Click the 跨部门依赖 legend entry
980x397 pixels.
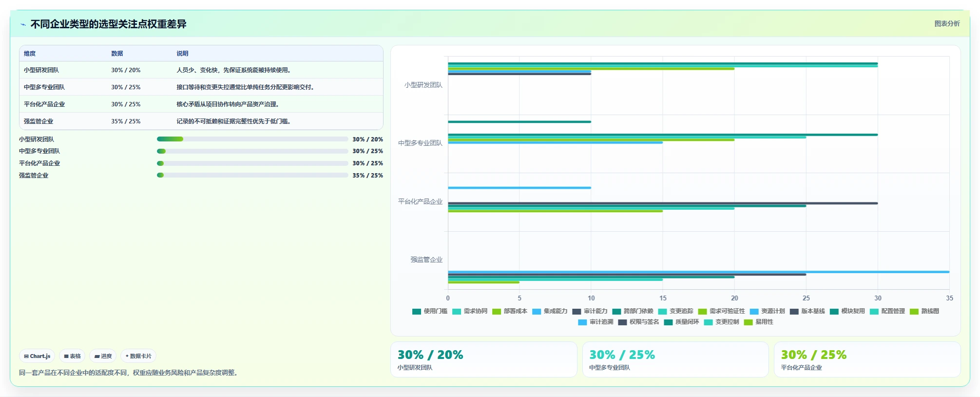tap(633, 311)
